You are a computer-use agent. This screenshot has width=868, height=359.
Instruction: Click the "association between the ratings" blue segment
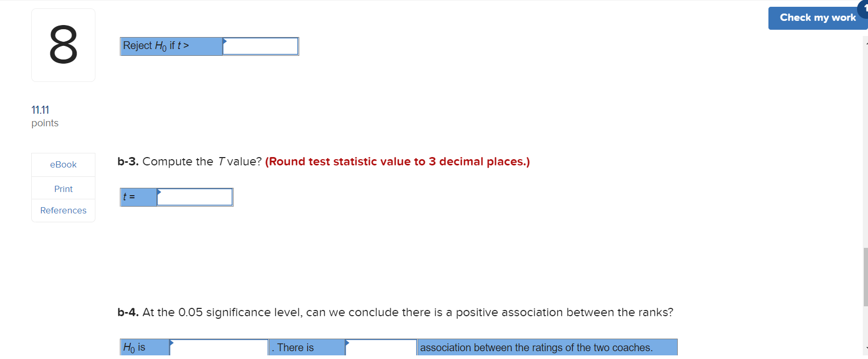point(546,347)
